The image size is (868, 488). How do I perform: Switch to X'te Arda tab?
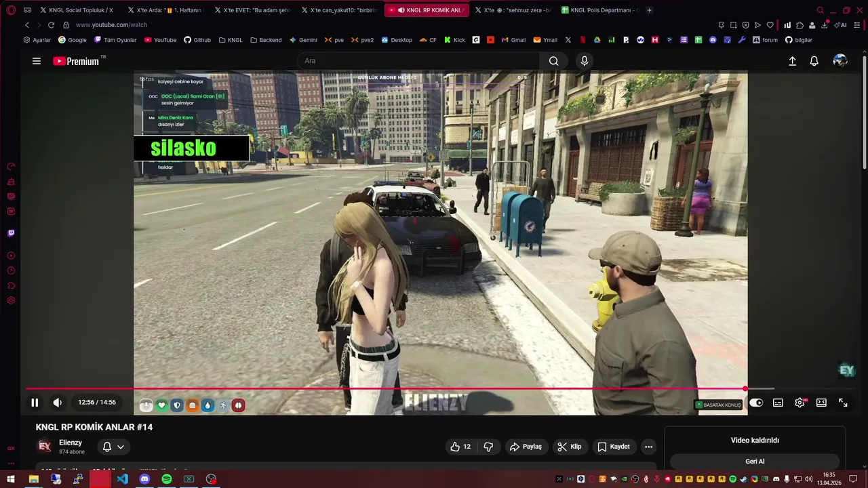coord(165,10)
